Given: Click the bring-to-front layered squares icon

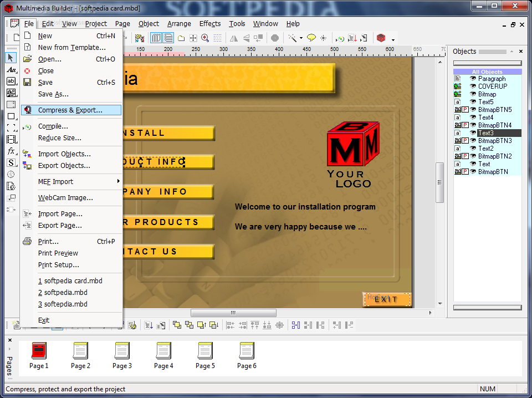Looking at the screenshot, I should pyautogui.click(x=177, y=325).
